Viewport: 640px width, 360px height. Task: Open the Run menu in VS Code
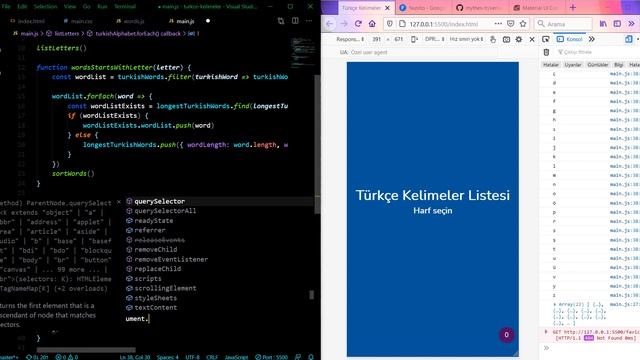coord(102,7)
